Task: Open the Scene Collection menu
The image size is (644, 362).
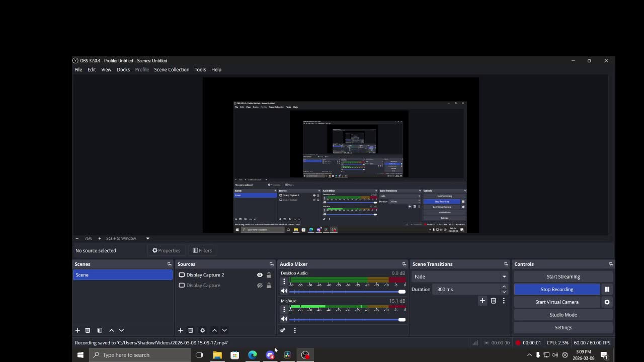Action: [172, 70]
